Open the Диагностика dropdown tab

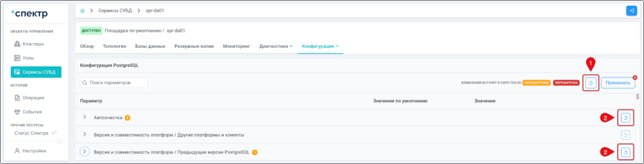pos(276,47)
